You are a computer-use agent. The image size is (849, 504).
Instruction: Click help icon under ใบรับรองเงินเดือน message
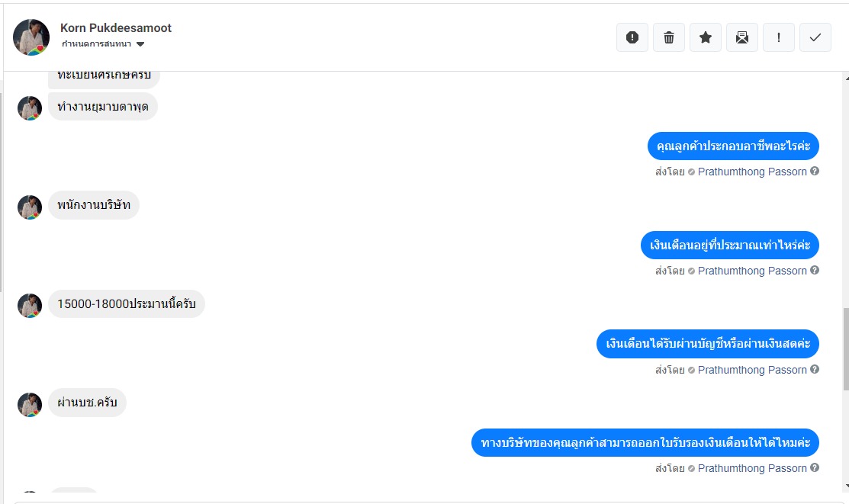click(815, 467)
